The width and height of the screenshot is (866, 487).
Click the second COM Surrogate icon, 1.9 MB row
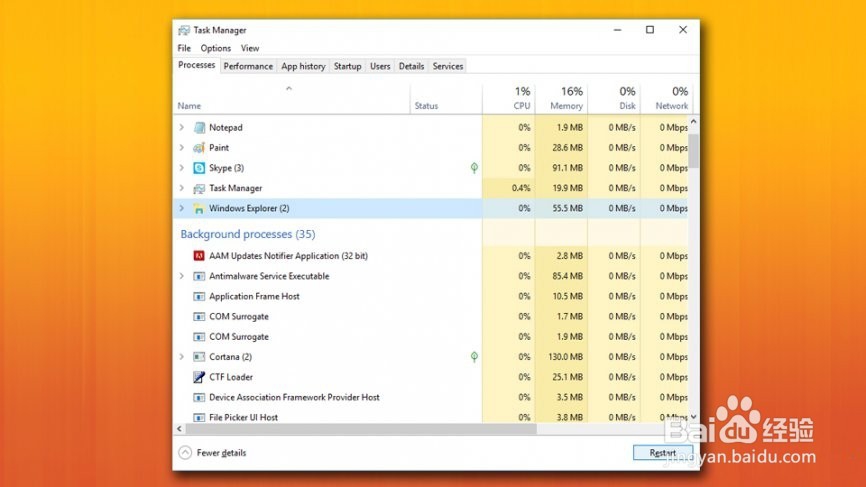(x=199, y=337)
